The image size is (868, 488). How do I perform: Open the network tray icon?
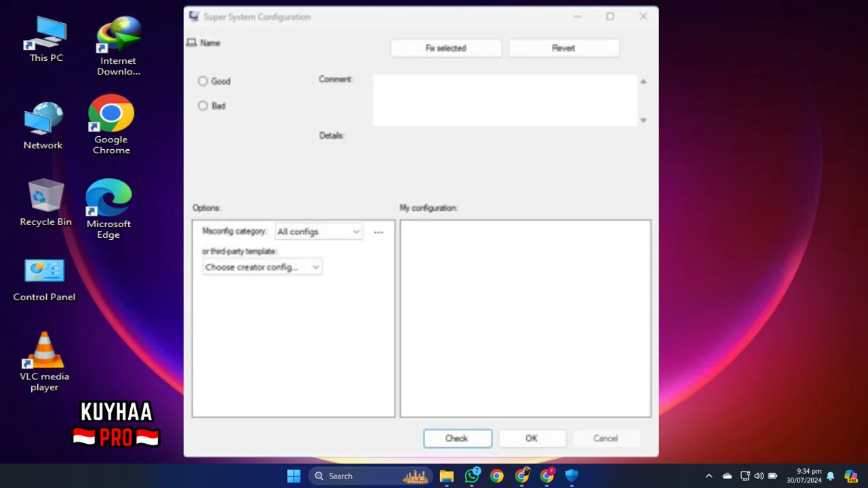(745, 476)
